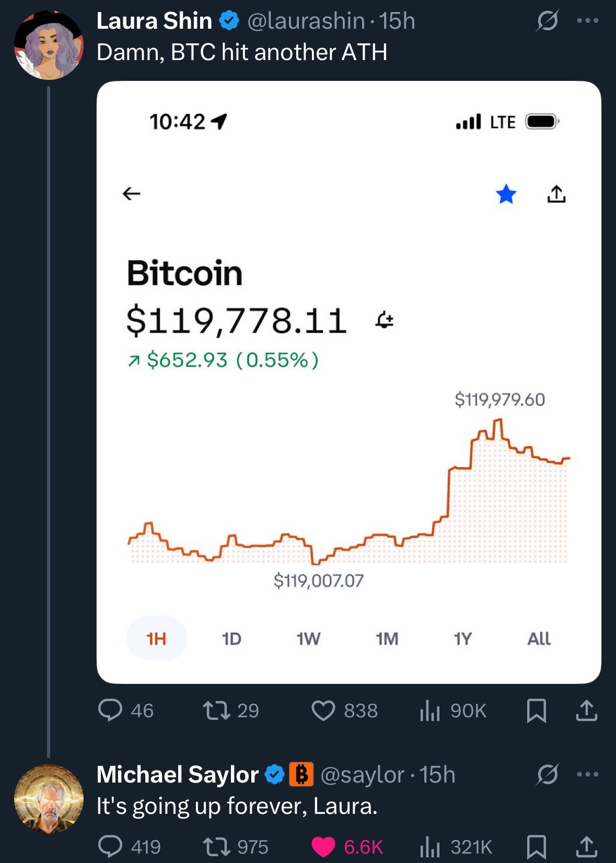Open Michael Saylor's Bitcoin affiliate badge
The image size is (616, 863).
click(301, 774)
